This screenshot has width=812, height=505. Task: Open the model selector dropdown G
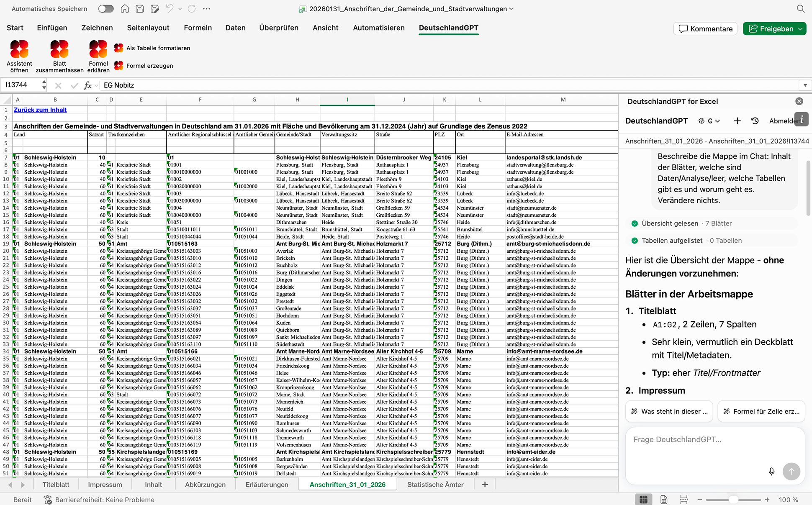tap(710, 121)
